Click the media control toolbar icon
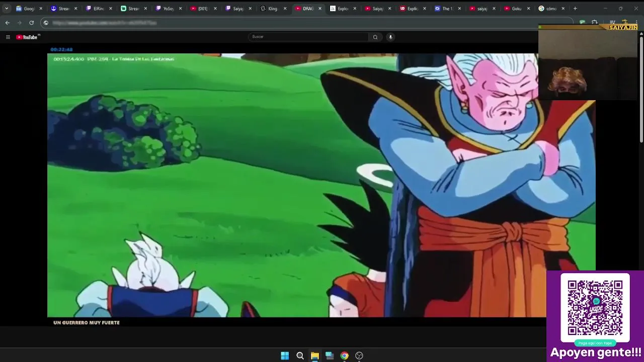This screenshot has width=644, height=362. point(612,23)
